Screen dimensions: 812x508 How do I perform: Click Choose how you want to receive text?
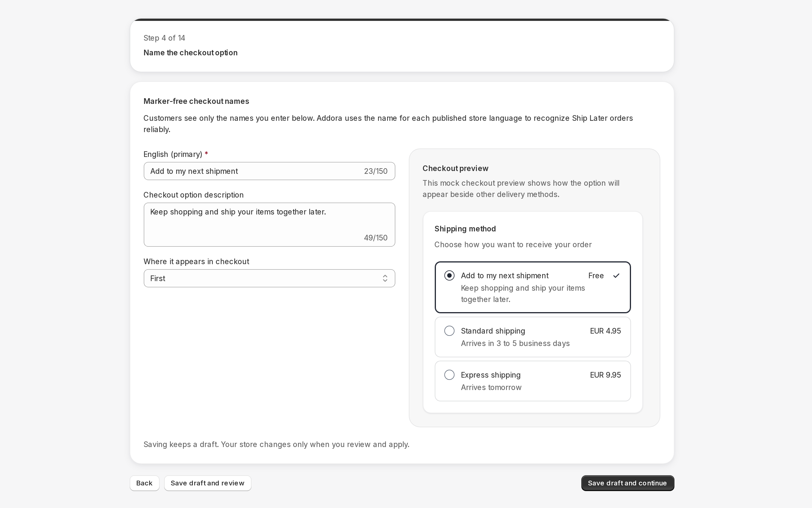513,245
